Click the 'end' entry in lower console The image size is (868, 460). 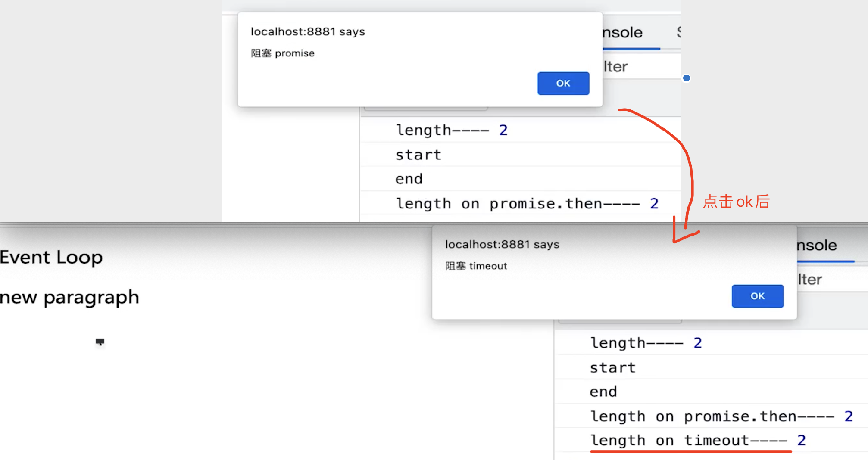[603, 392]
